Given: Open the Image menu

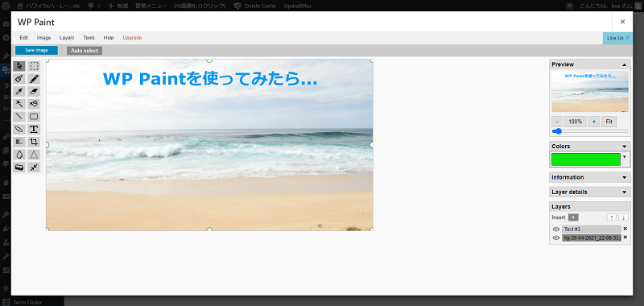Looking at the screenshot, I should pyautogui.click(x=43, y=38).
